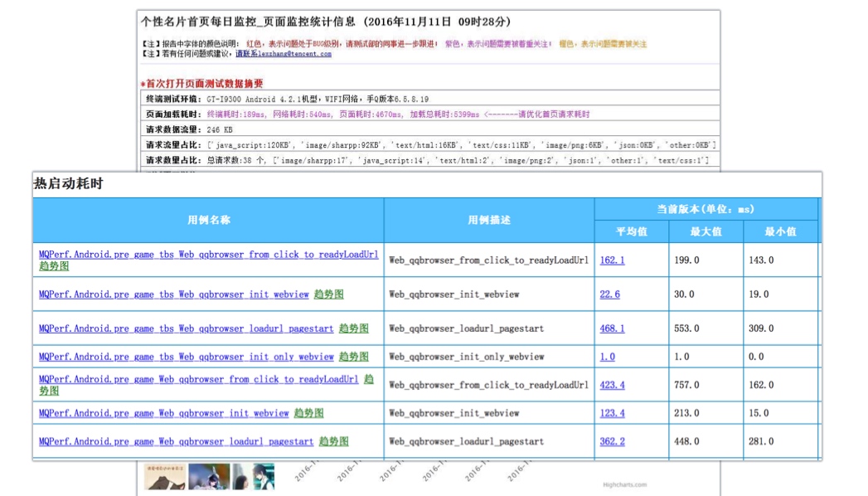
Task: Select the 终端测试环境 row text GT-I9300
Action: 318,99
